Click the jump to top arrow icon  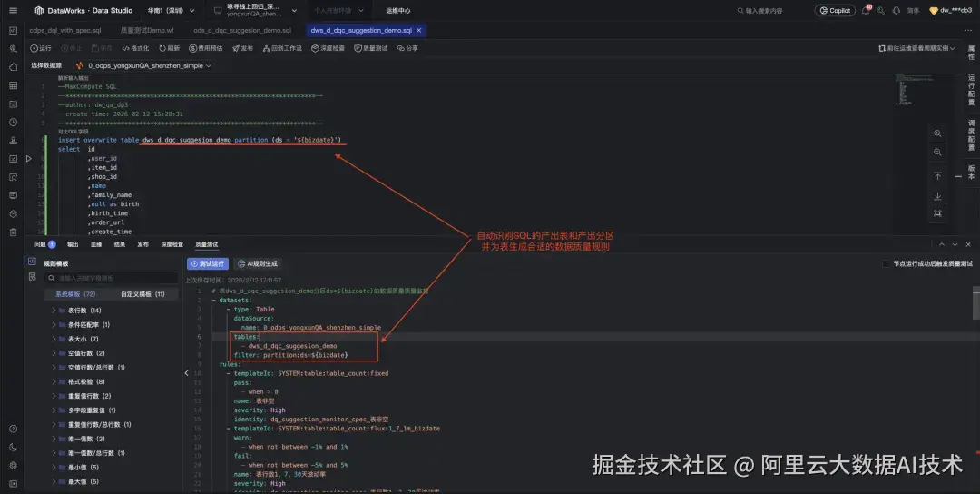[937, 176]
